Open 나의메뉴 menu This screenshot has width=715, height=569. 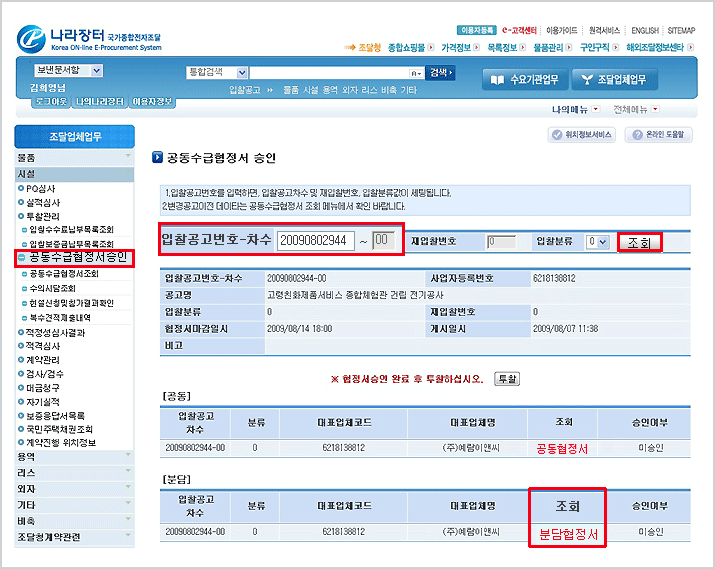point(575,109)
